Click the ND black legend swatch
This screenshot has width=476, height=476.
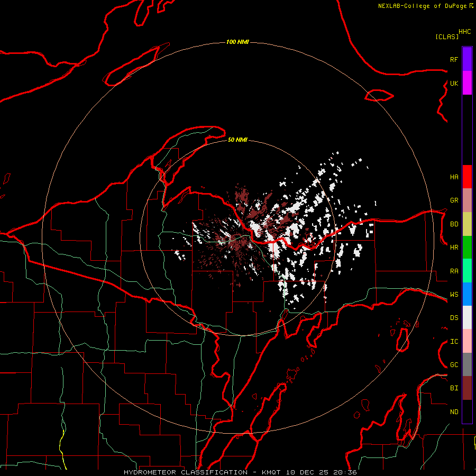(467, 411)
